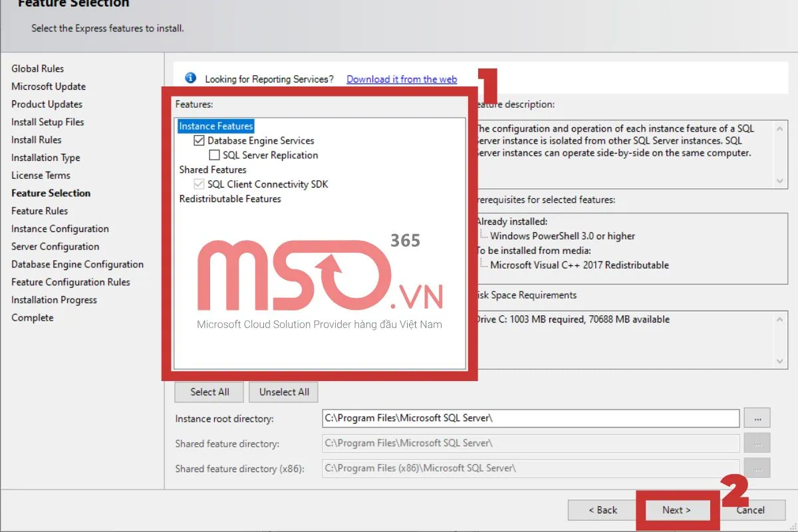The image size is (798, 532).
Task: Click the Download it from the web link
Action: (401, 78)
